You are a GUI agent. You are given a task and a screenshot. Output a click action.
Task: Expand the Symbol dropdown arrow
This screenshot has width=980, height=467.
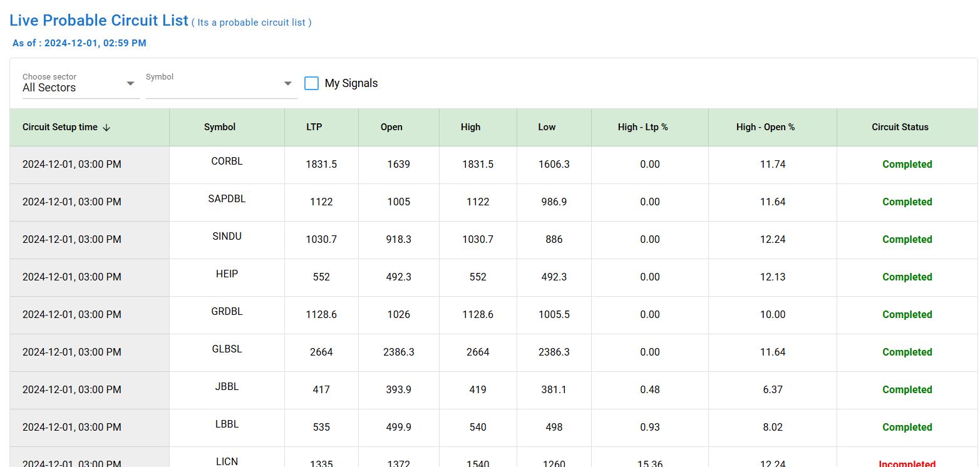click(x=288, y=83)
